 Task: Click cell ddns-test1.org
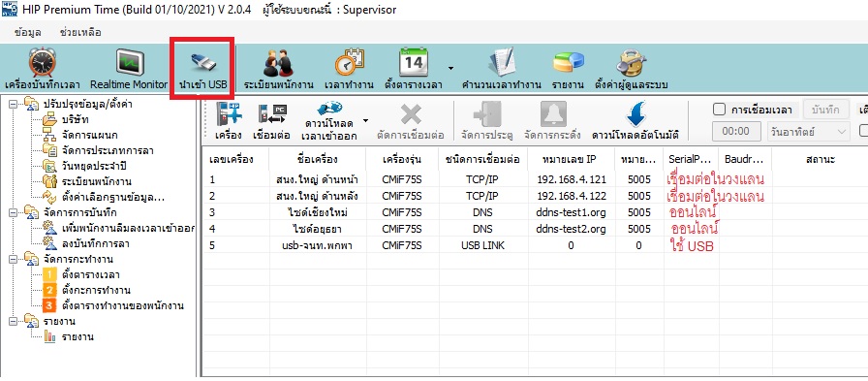571,212
